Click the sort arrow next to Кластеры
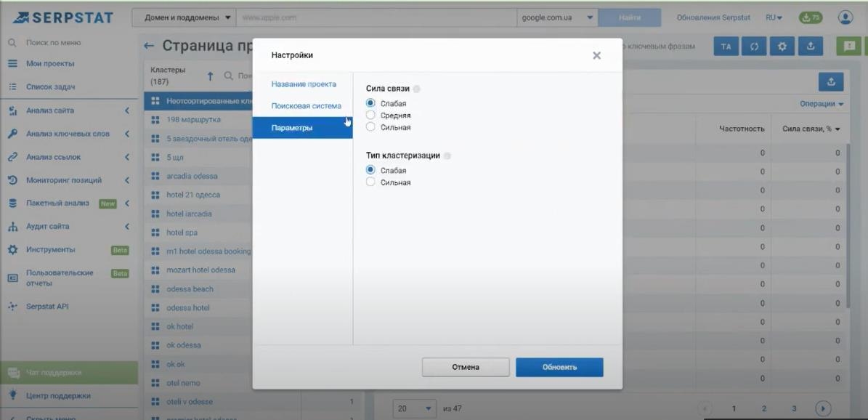The width and height of the screenshot is (868, 420). coord(211,76)
